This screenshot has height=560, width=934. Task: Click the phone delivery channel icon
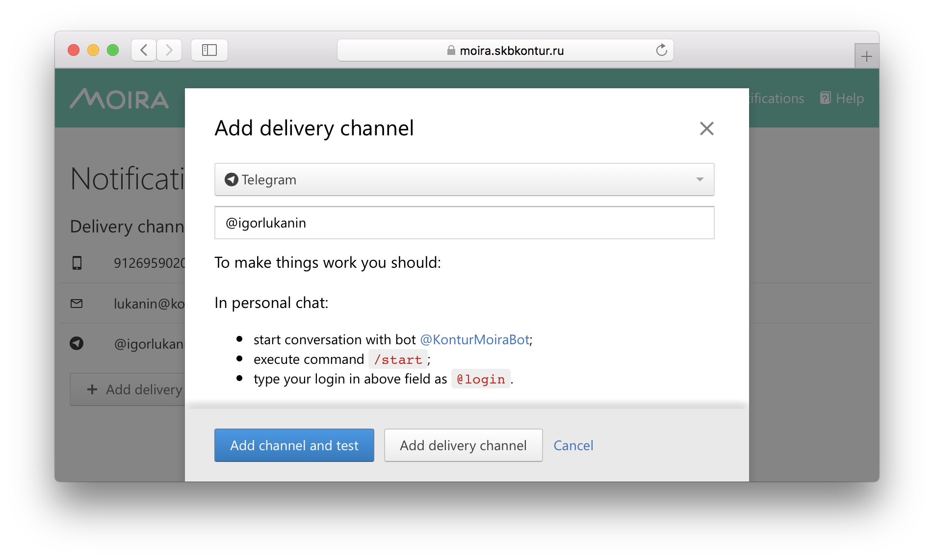(77, 263)
